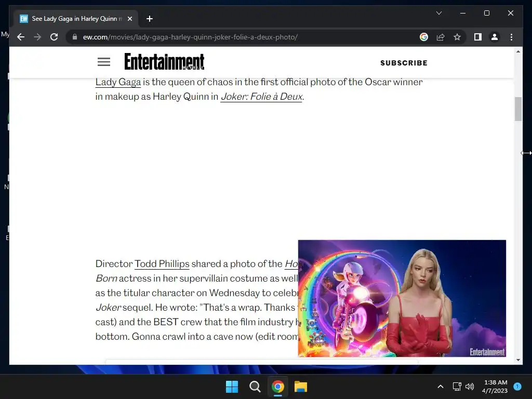
Task: Open File Explorer from the taskbar
Action: 301,387
